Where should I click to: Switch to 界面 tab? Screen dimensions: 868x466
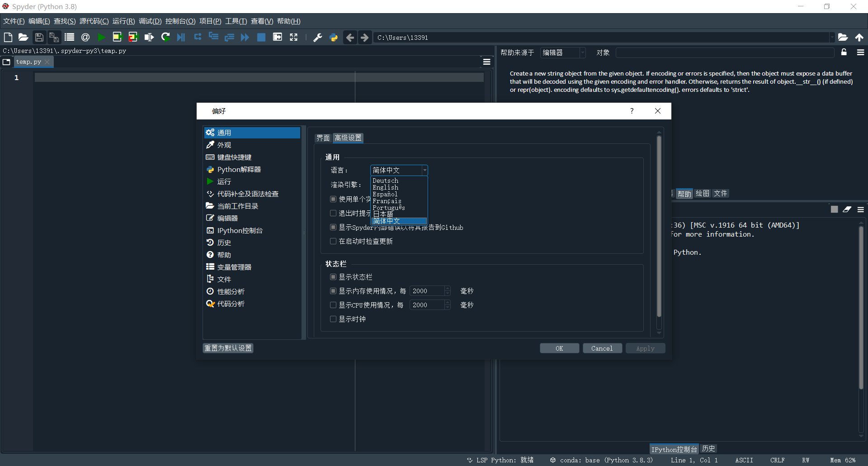pos(323,138)
